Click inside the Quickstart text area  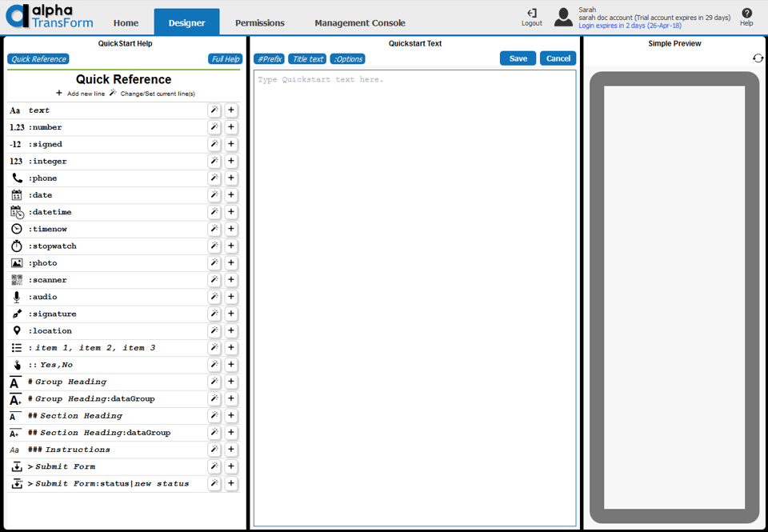414,240
